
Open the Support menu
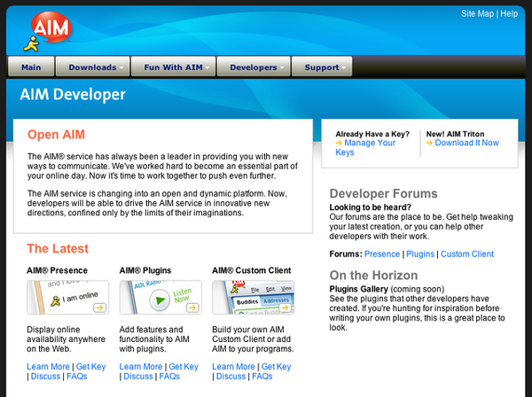[x=322, y=66]
